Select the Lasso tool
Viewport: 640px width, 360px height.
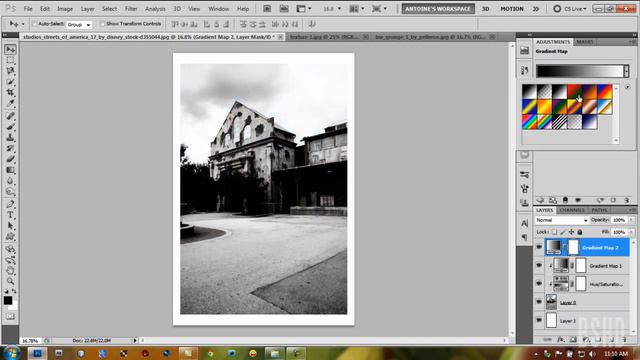tap(10, 71)
